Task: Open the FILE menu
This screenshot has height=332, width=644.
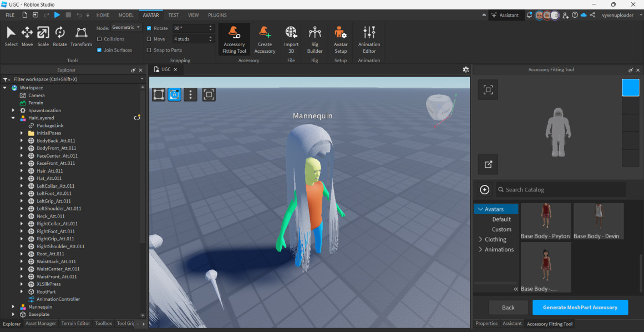Action: point(10,15)
